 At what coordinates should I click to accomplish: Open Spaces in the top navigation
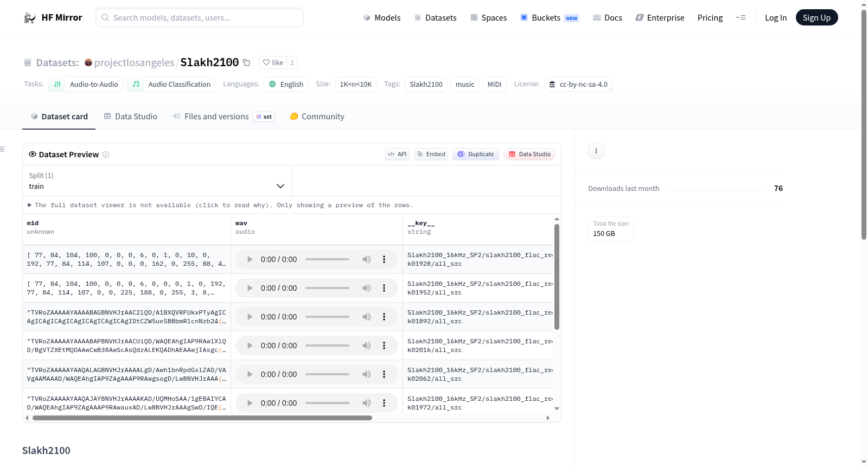tap(488, 18)
